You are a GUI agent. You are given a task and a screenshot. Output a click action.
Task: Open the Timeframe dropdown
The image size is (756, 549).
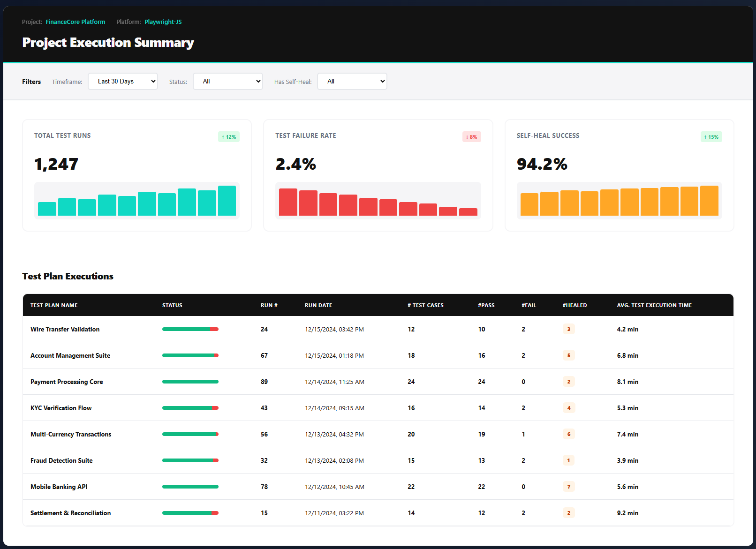point(122,81)
